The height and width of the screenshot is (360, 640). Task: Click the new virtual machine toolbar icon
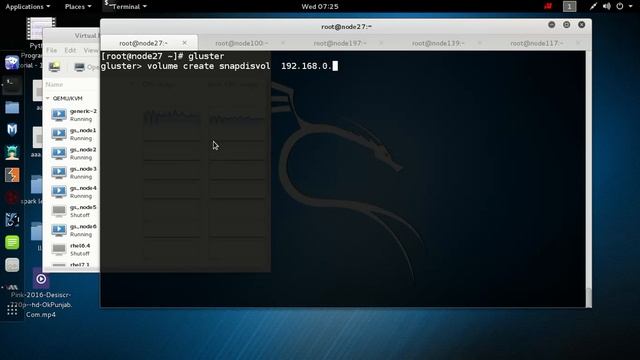54,67
